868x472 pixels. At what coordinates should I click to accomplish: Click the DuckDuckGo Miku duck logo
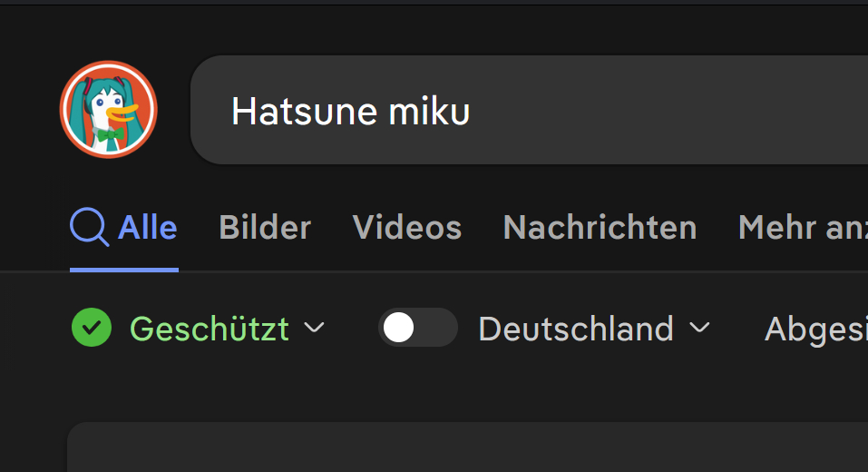click(109, 109)
